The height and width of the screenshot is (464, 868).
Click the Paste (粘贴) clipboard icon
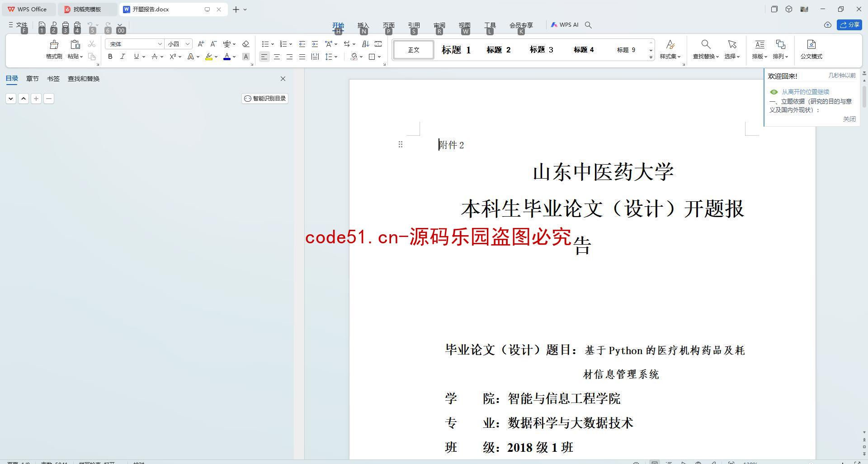75,44
